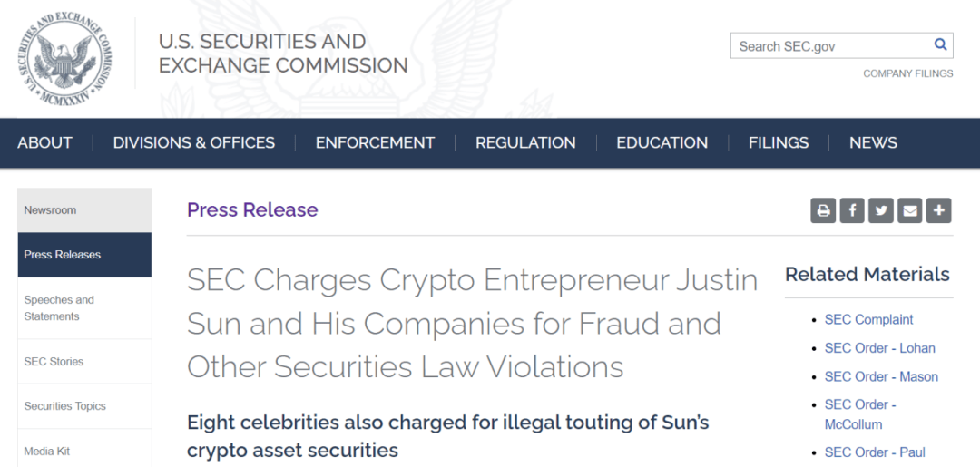Open the SEC Complaint link
Viewport: 980px width, 467px height.
[868, 320]
